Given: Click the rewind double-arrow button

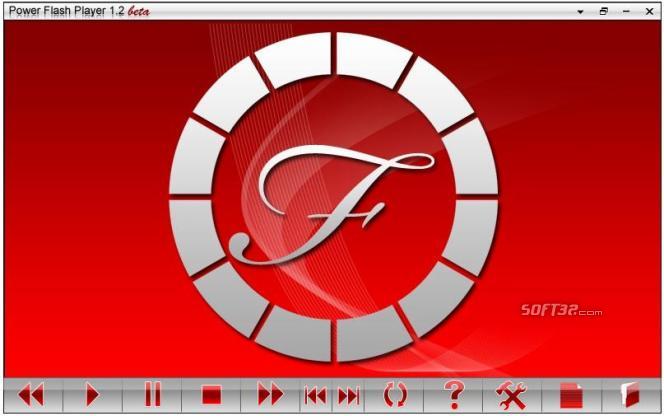Looking at the screenshot, I should 32,395.
